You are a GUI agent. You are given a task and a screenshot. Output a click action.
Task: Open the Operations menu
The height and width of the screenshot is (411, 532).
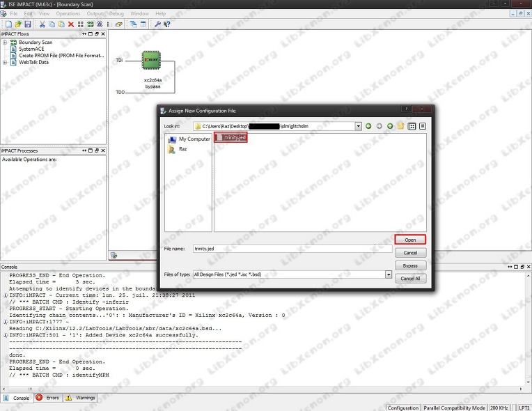coord(68,13)
